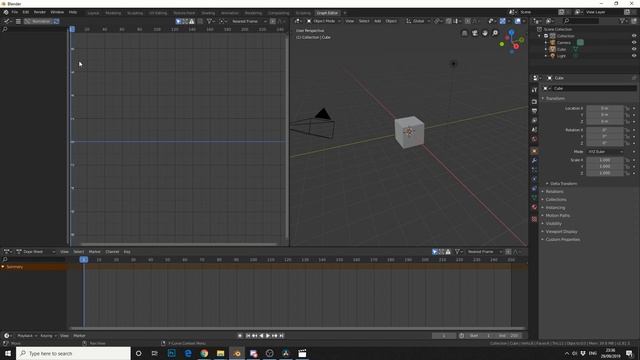The height and width of the screenshot is (360, 640).
Task: Toggle Collection visibility eye in outliner
Action: point(634,36)
